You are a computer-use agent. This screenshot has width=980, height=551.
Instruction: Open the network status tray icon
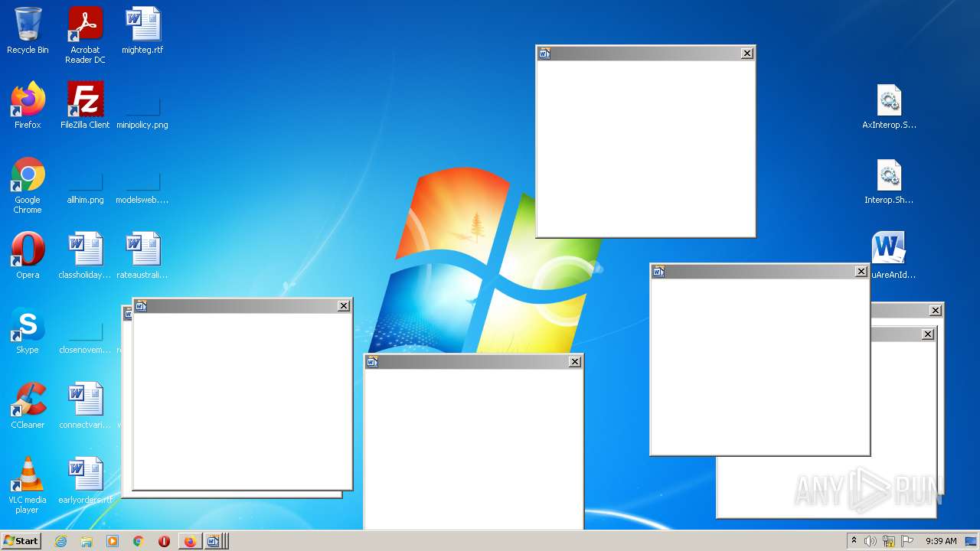[889, 541]
